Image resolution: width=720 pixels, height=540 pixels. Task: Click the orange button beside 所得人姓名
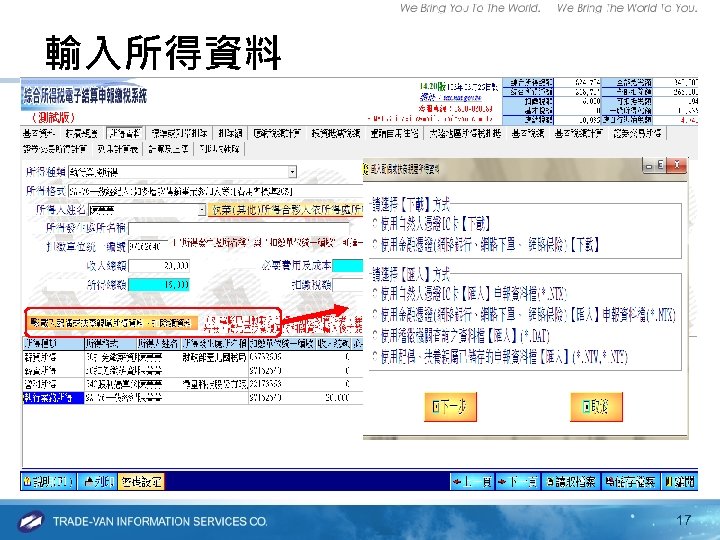285,210
